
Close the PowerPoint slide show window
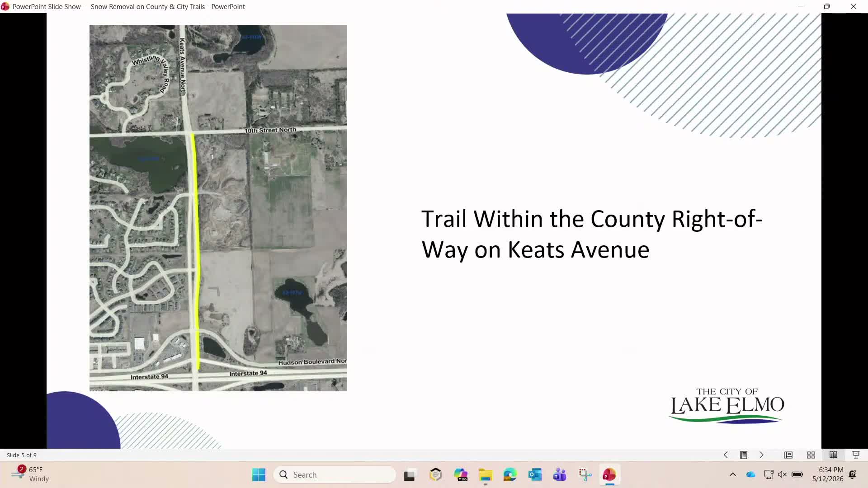854,6
